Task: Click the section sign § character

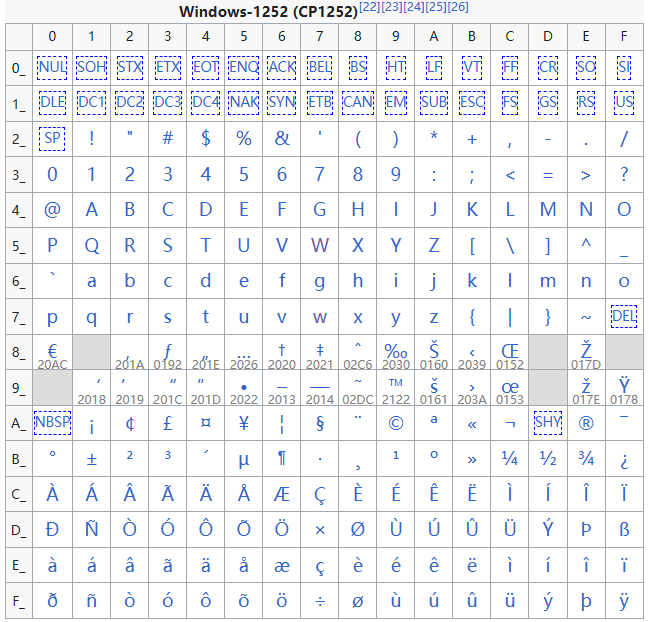Action: (x=320, y=424)
